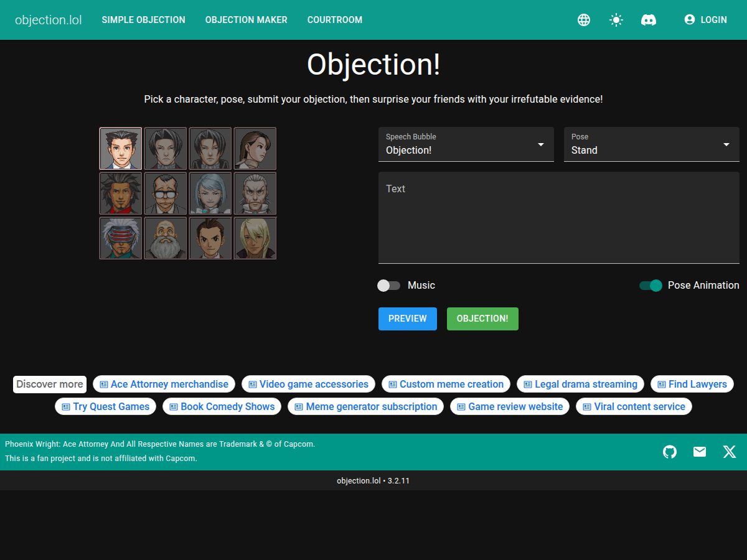This screenshot has height=560, width=747.
Task: Open the Discord server link
Action: [x=649, y=20]
